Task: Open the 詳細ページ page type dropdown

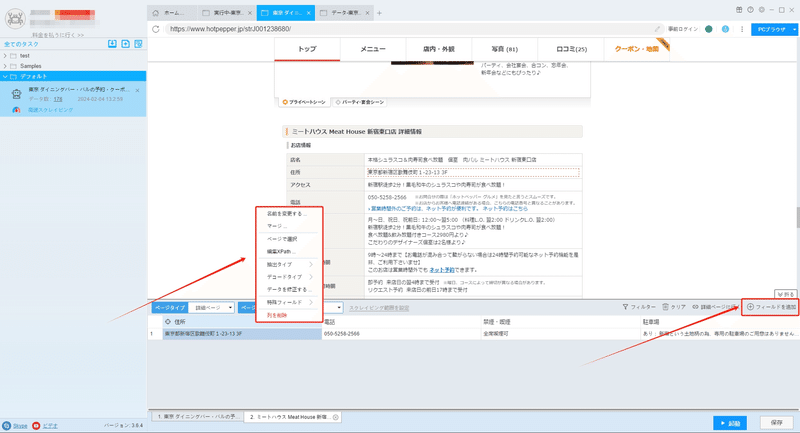Action: 212,308
